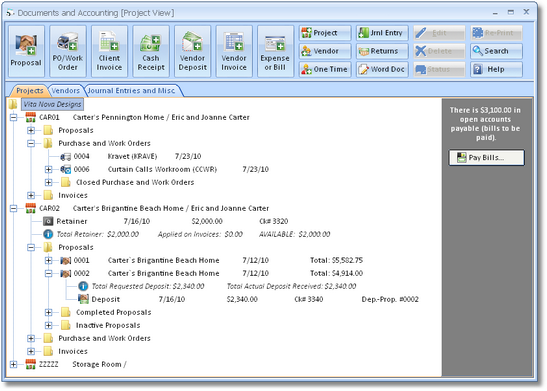The width and height of the screenshot is (547, 391).
Task: Collapse proposal 0002 Carter's Brigantine Beach Home
Action: tap(48, 273)
